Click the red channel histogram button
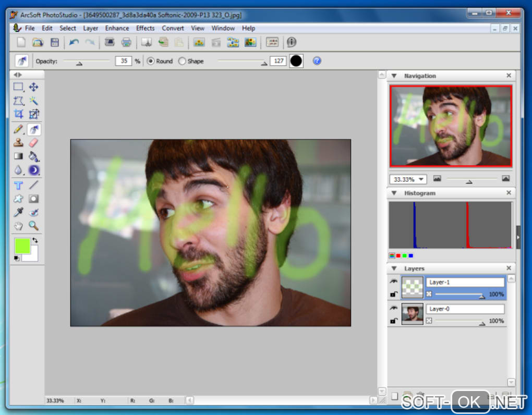The height and width of the screenshot is (415, 532). (398, 255)
